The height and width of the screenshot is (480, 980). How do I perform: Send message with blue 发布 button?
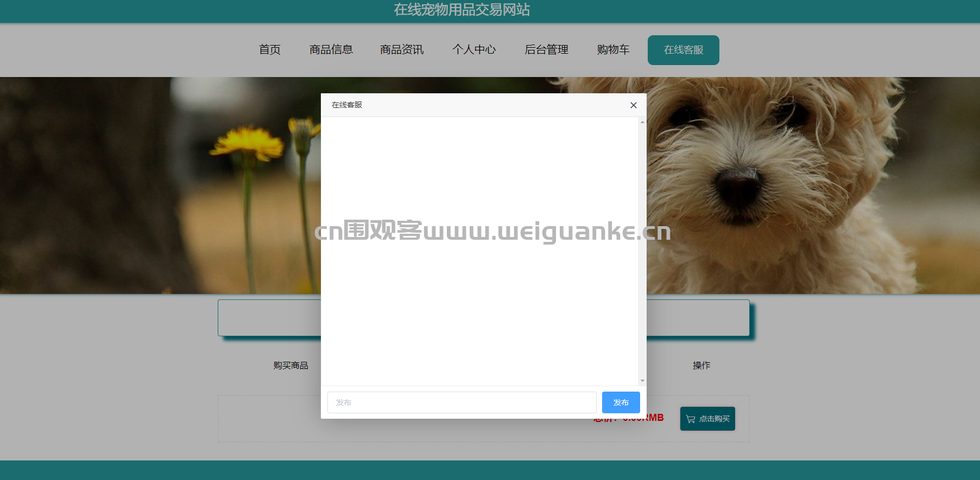tap(621, 402)
